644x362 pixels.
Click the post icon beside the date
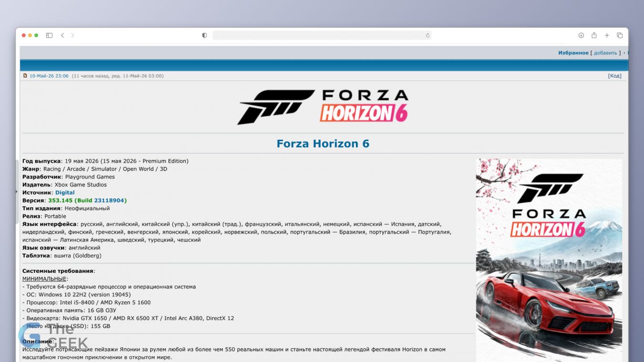coord(25,75)
